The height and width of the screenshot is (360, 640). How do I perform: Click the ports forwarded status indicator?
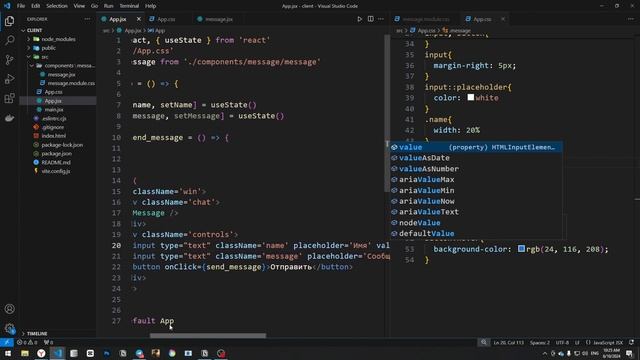(x=49, y=342)
